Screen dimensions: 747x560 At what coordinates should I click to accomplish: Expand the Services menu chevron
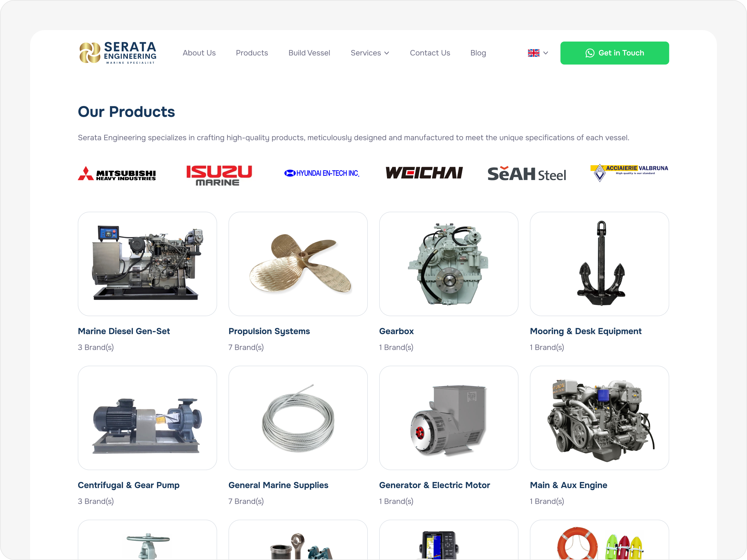[x=387, y=53]
